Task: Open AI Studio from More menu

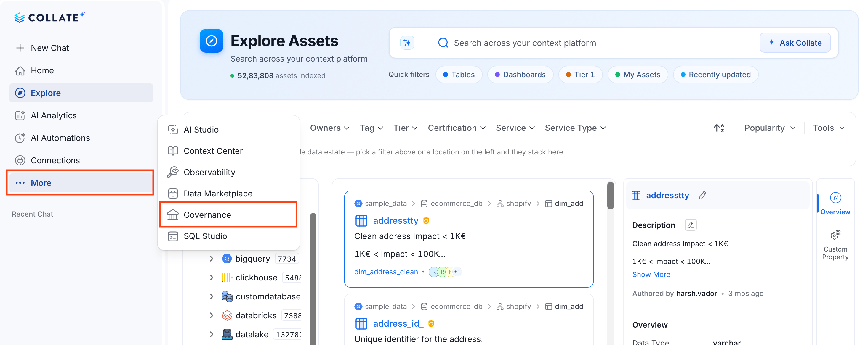Action: [x=228, y=130]
